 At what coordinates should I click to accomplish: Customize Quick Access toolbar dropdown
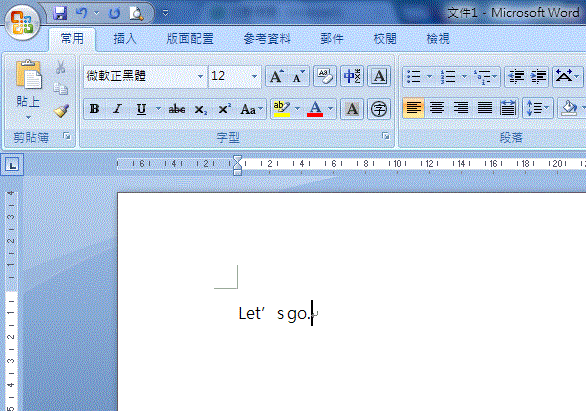(165, 14)
